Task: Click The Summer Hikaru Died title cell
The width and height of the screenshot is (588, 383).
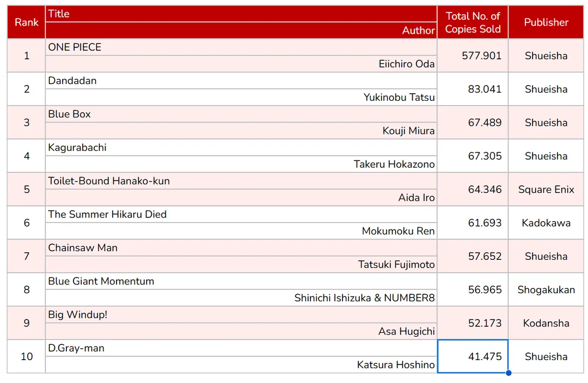Action: pos(241,214)
